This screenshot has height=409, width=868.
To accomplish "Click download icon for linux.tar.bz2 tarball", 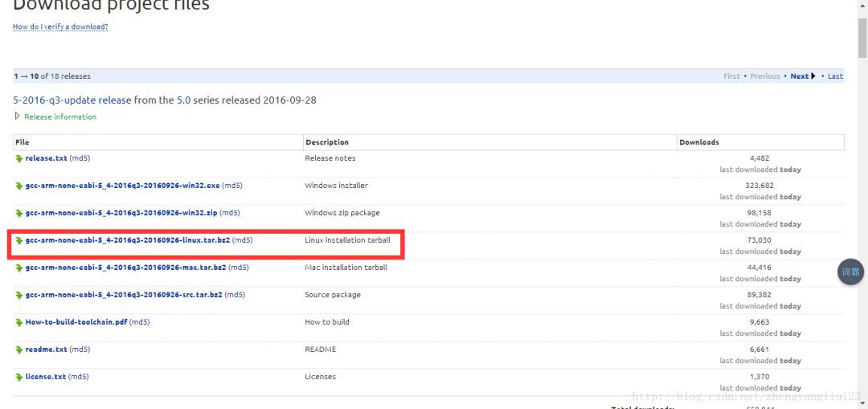I will [19, 240].
